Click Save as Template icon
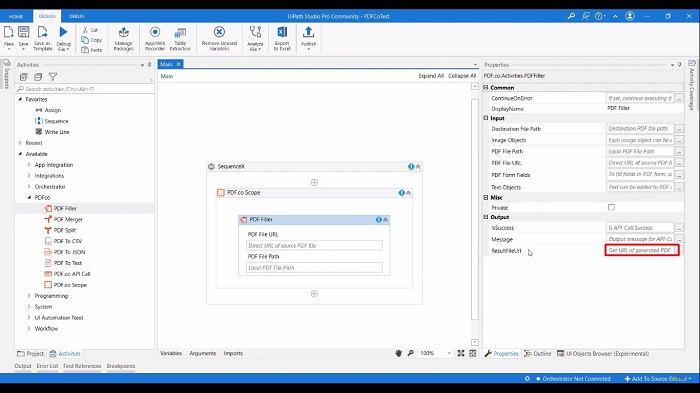 [42, 32]
